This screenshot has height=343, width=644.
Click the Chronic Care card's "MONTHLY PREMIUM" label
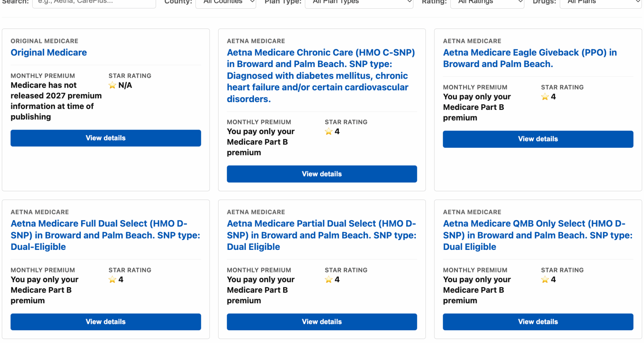pos(259,122)
